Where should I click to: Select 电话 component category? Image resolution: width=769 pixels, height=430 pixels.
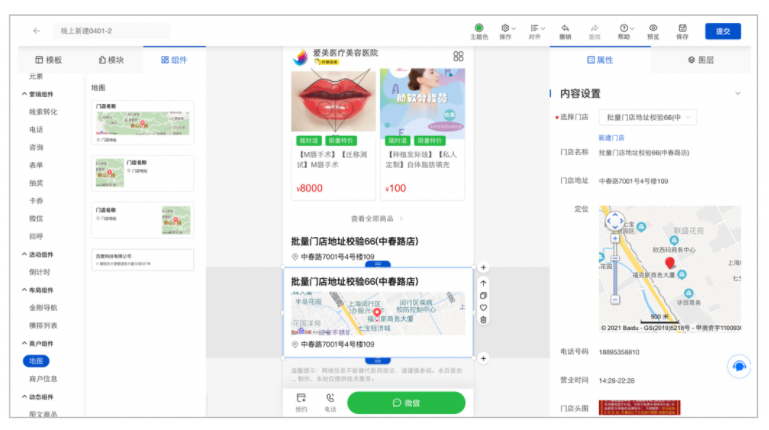(x=36, y=129)
